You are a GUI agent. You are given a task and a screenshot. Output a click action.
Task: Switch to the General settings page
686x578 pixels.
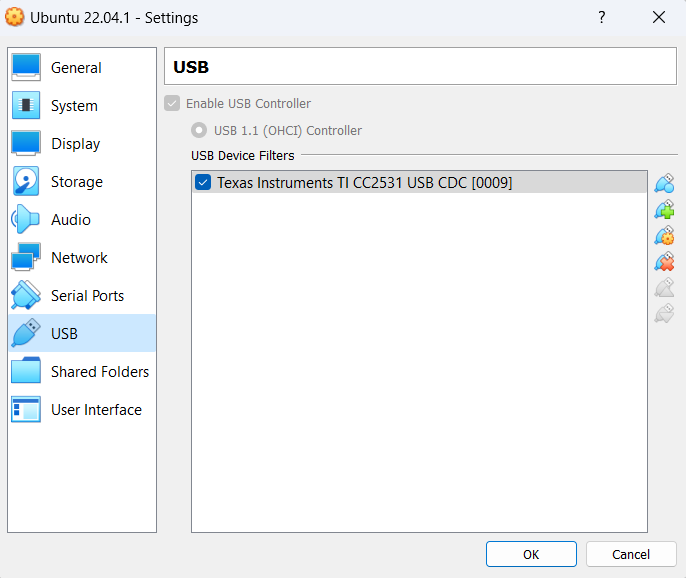76,68
